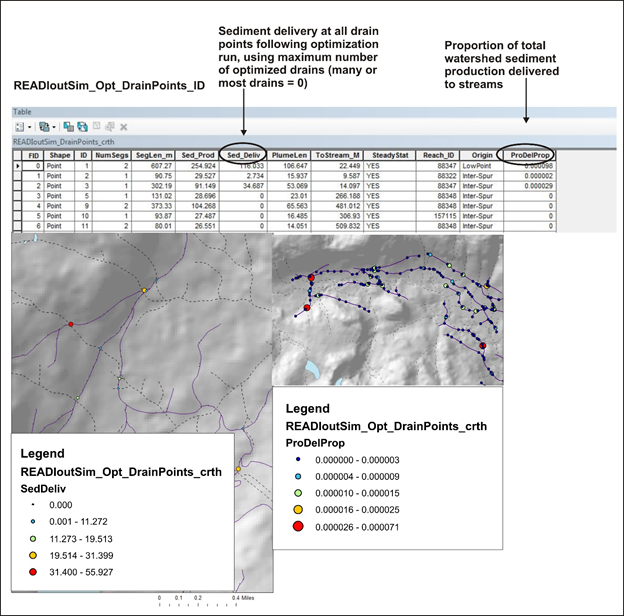
Task: Select the row with FID 0
Action: pos(17,165)
